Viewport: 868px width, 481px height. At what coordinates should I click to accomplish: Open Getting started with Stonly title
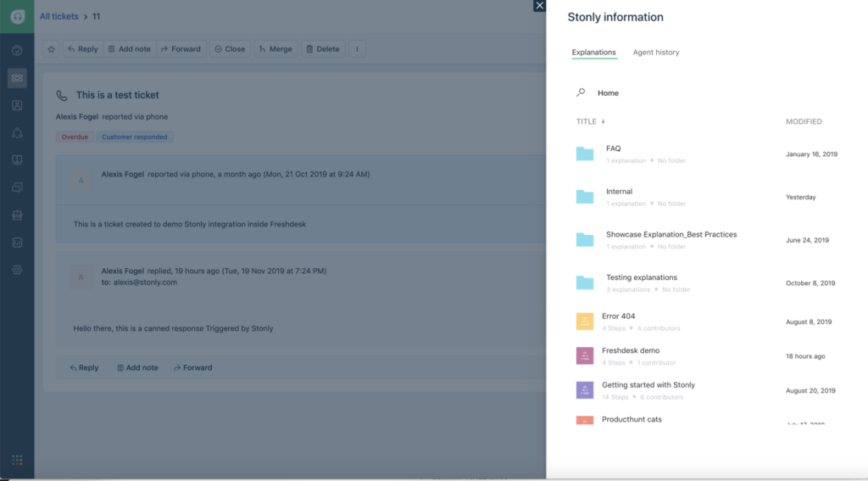point(648,384)
